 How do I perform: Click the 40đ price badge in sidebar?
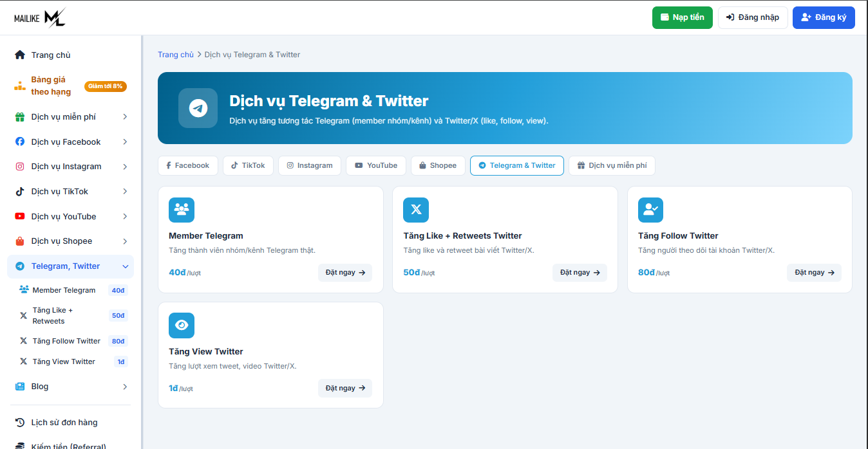[118, 290]
